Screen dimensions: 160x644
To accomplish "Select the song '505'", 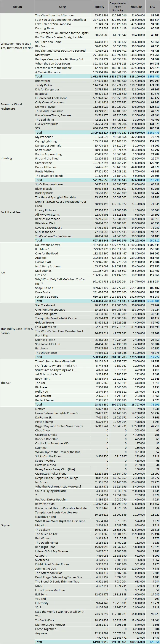I will (x=37, y=128).
